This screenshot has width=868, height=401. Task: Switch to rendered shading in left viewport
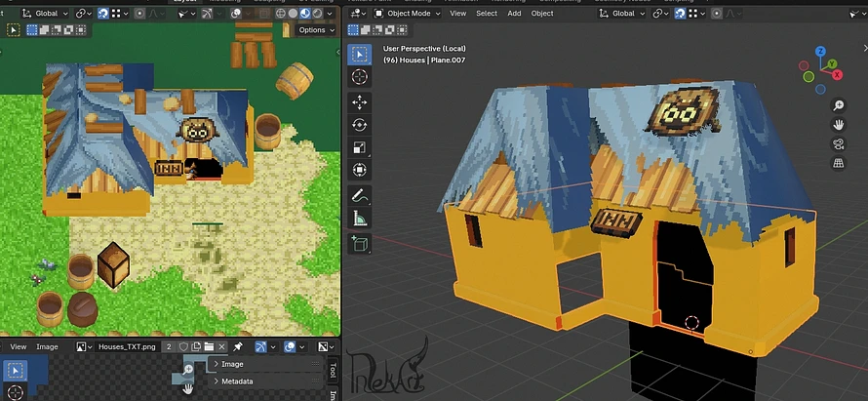coord(317,14)
